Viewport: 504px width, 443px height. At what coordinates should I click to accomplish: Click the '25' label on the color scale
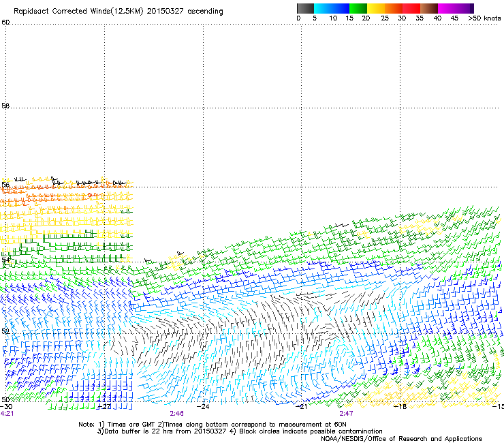[x=385, y=18]
